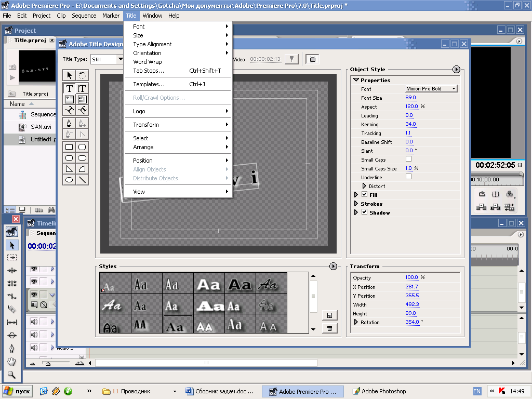The image size is (532, 399).
Task: Select the Ripple Edit tool
Action: (12, 270)
